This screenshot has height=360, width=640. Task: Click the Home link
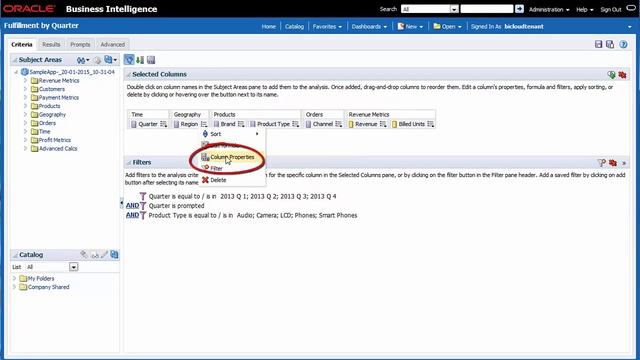click(x=269, y=27)
